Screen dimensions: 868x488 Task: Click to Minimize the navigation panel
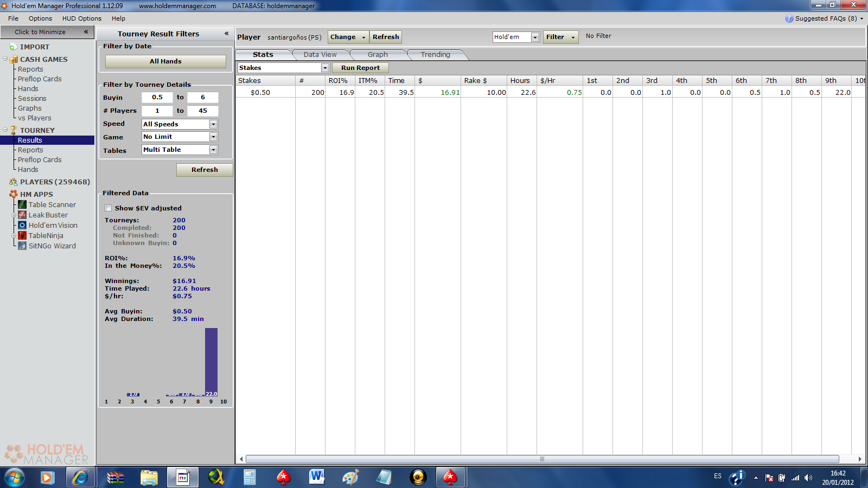(x=47, y=32)
